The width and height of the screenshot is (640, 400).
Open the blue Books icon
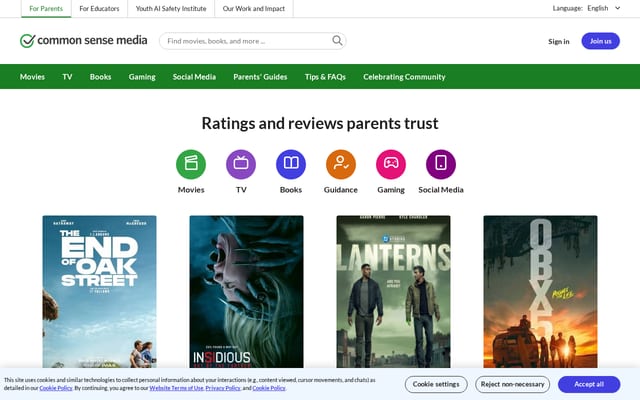[x=291, y=164]
